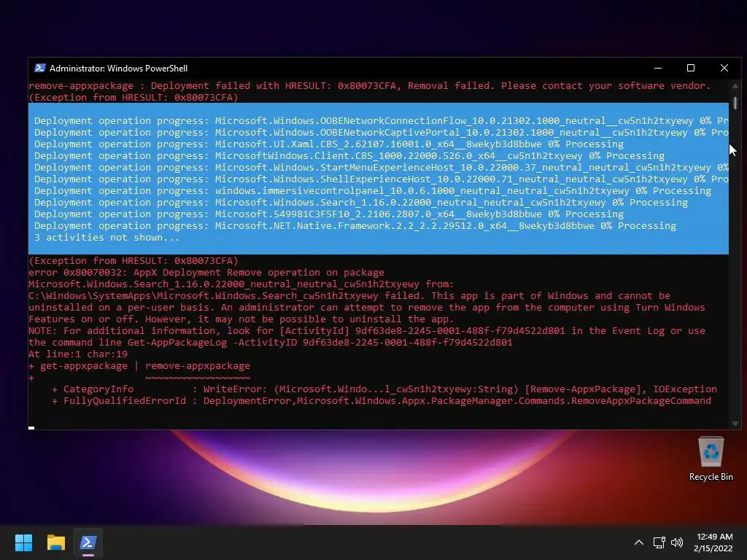Click the C:\Windows\SystemApps path line
This screenshot has height=560, width=747.
tap(349, 296)
